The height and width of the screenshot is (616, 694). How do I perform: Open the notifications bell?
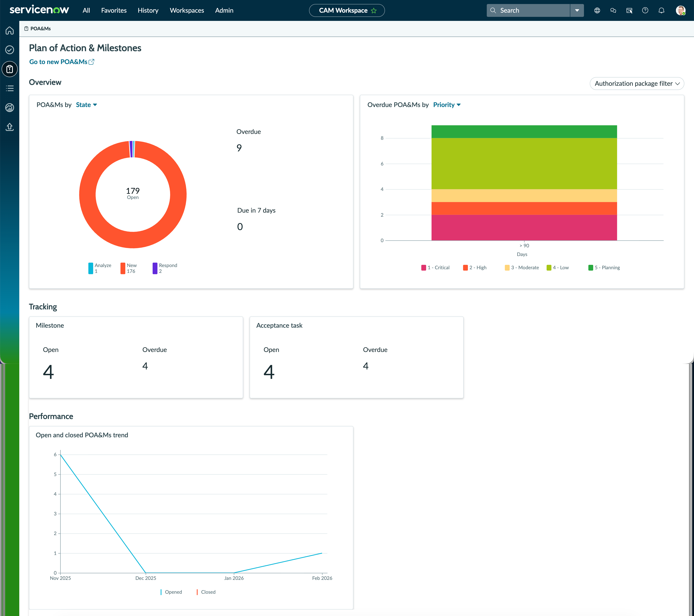coord(661,10)
